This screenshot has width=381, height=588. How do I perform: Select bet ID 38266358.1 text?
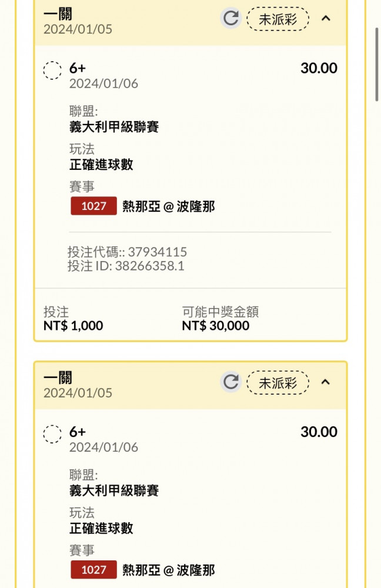[149, 266]
